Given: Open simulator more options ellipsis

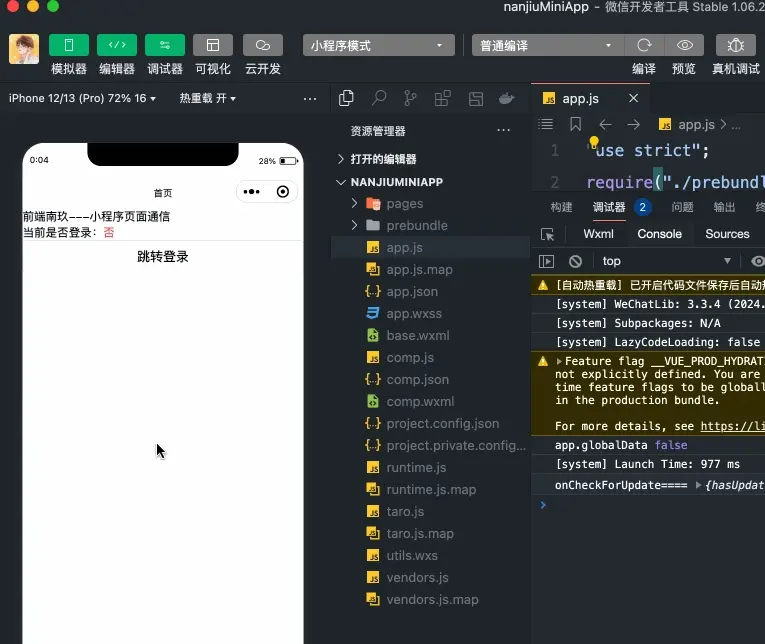Looking at the screenshot, I should pyautogui.click(x=310, y=99).
